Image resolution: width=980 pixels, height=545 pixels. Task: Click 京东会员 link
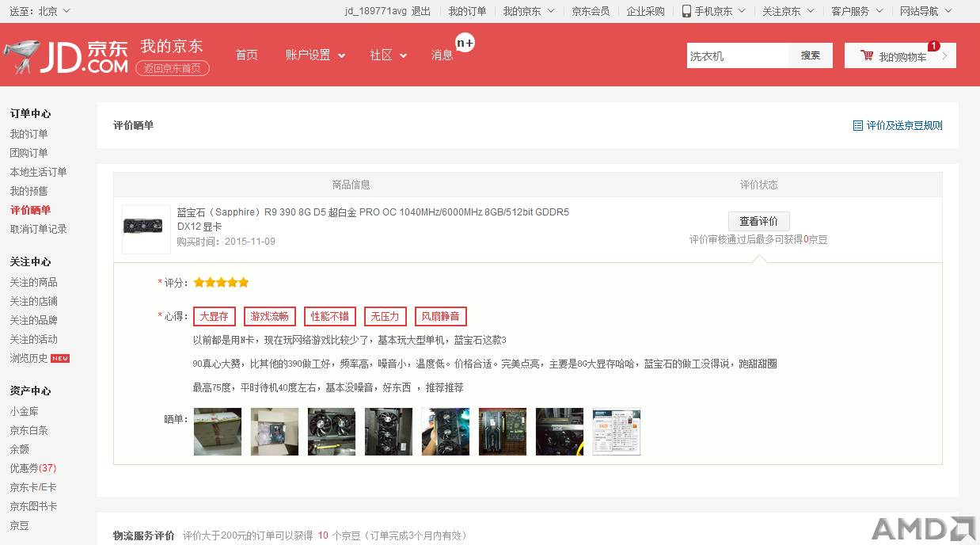(x=591, y=11)
